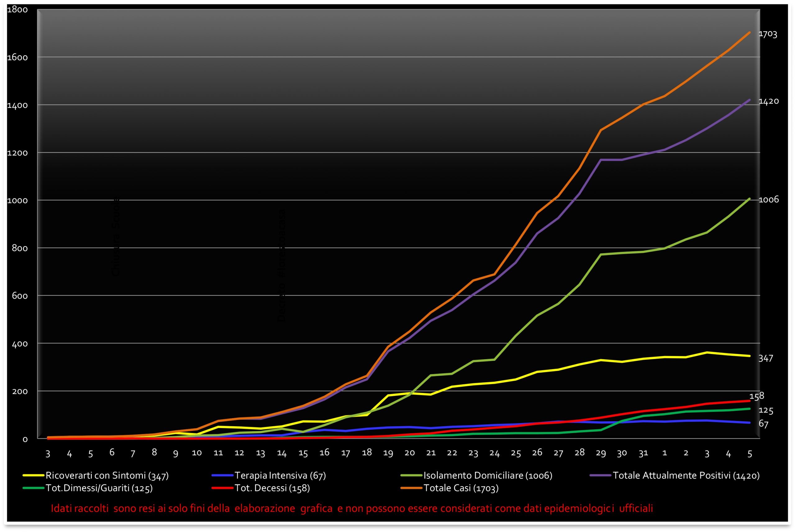Click the 158 red line data label
795x532 pixels.
756,396
